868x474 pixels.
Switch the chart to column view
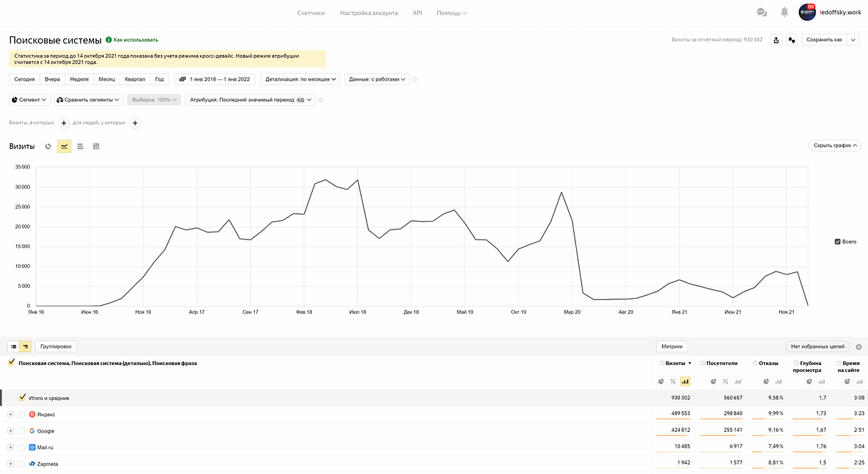tap(96, 146)
